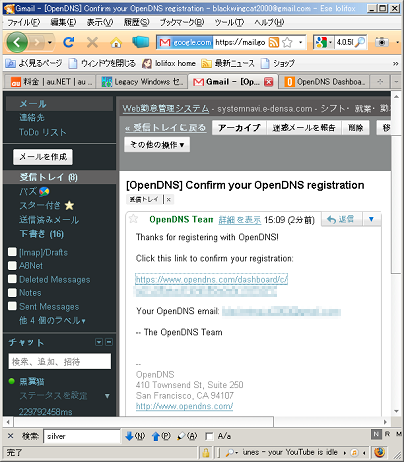Click the Gmail site identity icon
Screen dimensions: 404x462
point(185,42)
